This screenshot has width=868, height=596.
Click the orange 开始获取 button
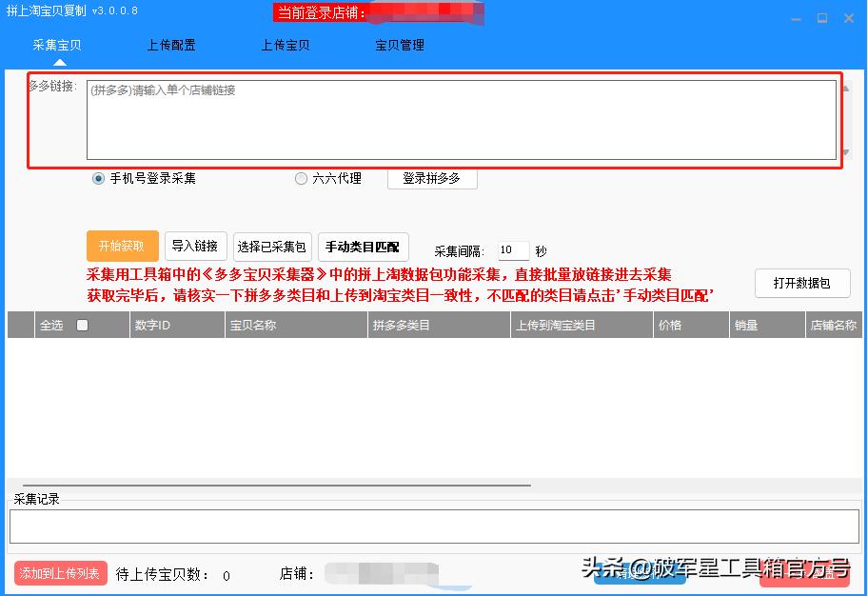[x=122, y=246]
